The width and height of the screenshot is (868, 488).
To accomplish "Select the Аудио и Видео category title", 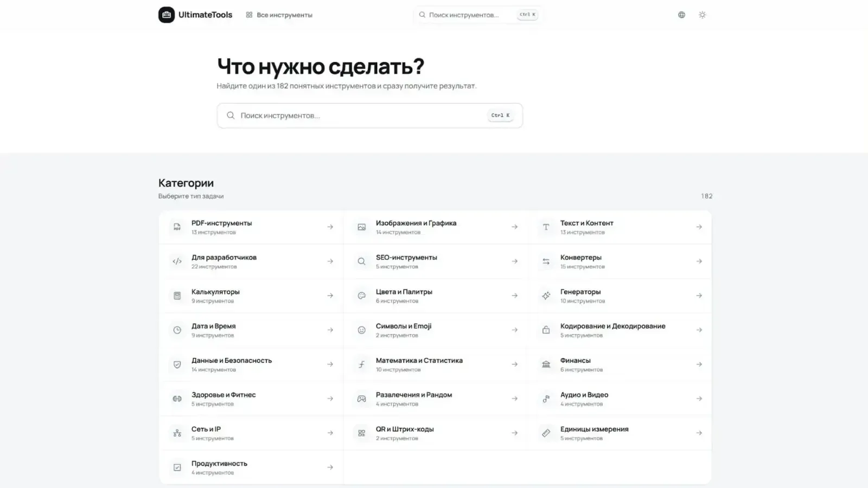I will tap(584, 395).
